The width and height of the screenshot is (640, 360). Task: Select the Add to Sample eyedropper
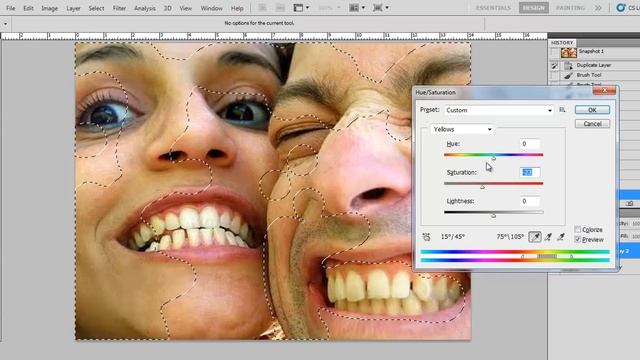click(548, 237)
